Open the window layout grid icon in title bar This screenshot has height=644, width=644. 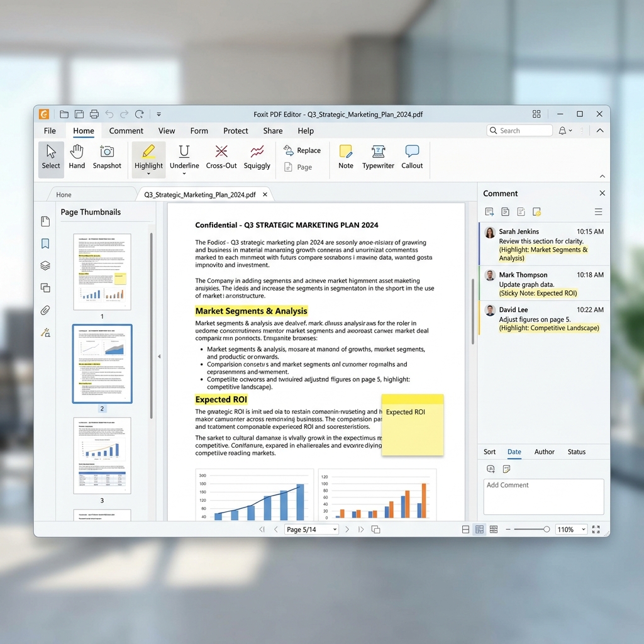pyautogui.click(x=536, y=114)
